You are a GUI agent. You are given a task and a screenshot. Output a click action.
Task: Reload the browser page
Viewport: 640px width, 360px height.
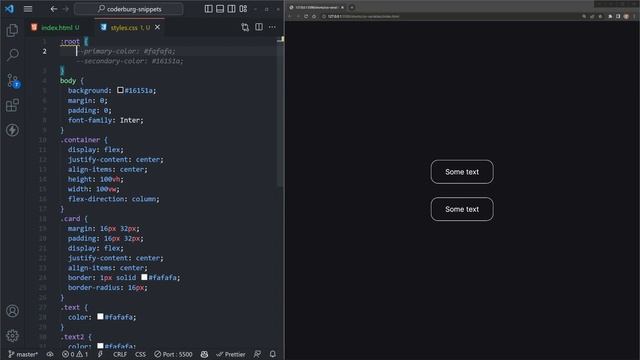pyautogui.click(x=306, y=16)
